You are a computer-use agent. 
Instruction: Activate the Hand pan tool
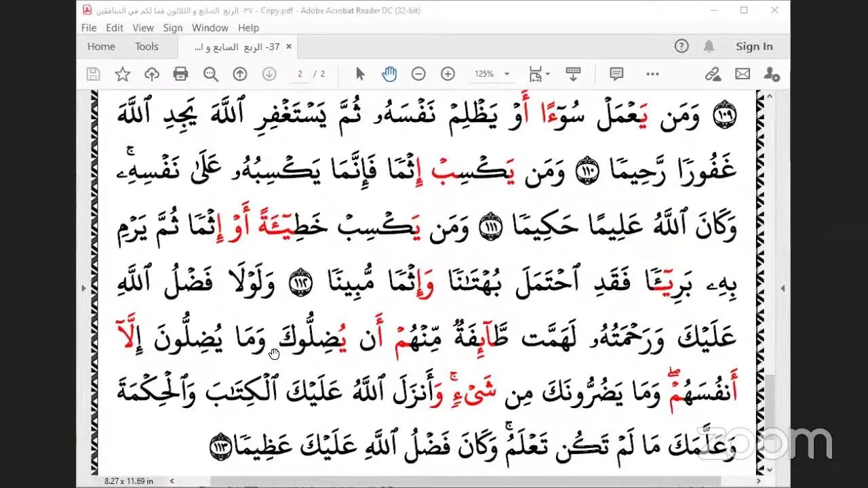pyautogui.click(x=389, y=74)
